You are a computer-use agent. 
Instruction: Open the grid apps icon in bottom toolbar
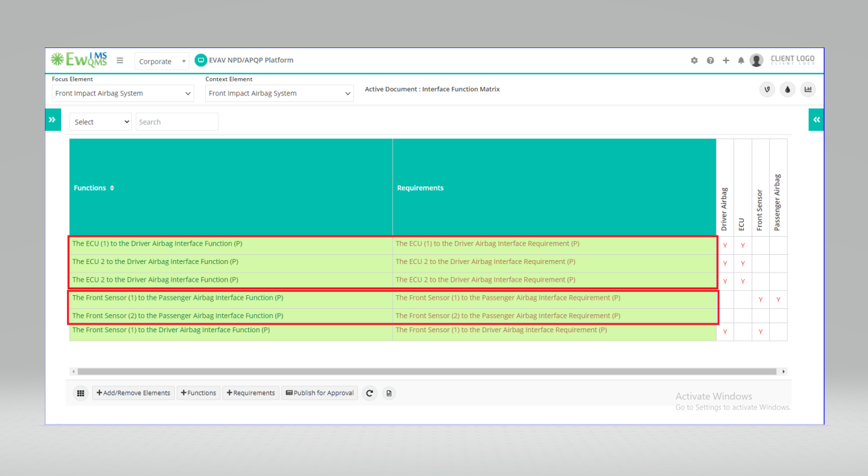81,393
